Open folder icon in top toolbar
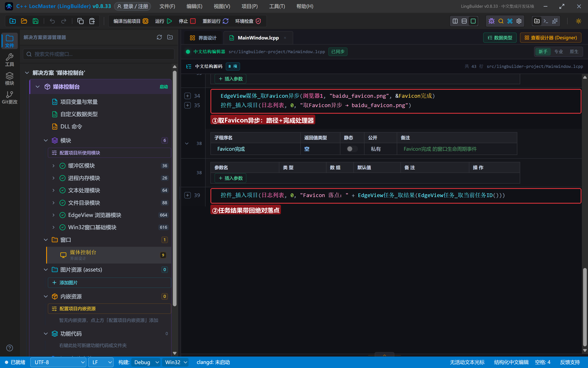Viewport: 588px width, 368px height. 24,21
